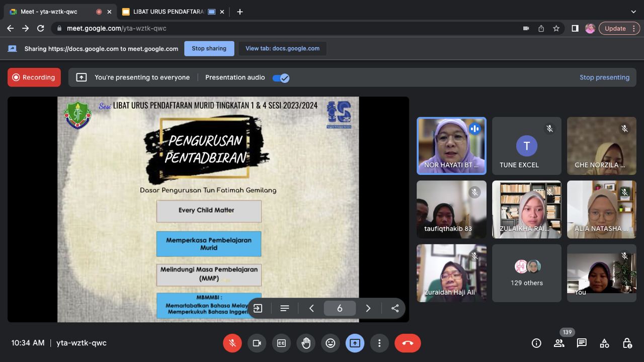This screenshot has height=362, width=644.
Task: Open host controls lock icon
Action: [627, 343]
